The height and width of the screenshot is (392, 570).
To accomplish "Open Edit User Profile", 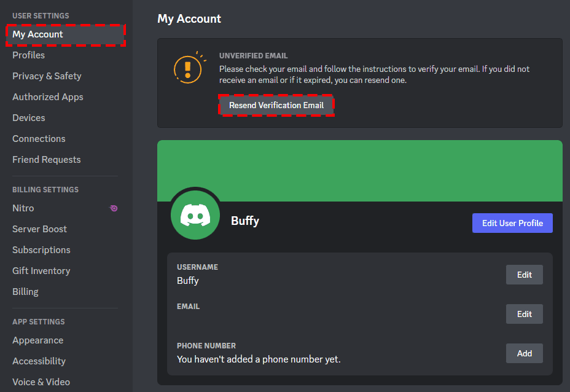I will [x=512, y=222].
